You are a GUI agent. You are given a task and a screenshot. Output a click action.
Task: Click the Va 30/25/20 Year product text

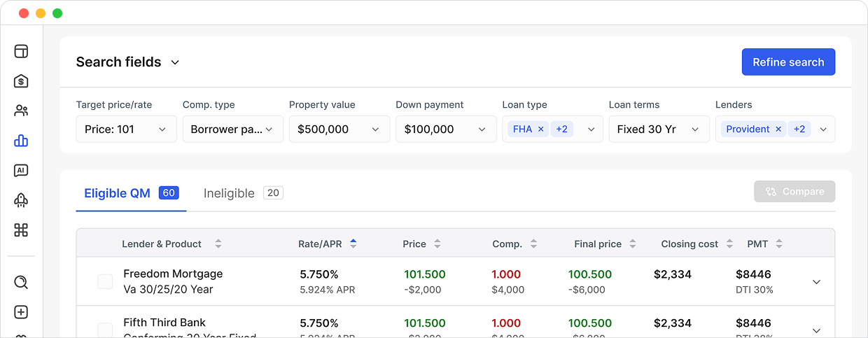(x=168, y=289)
